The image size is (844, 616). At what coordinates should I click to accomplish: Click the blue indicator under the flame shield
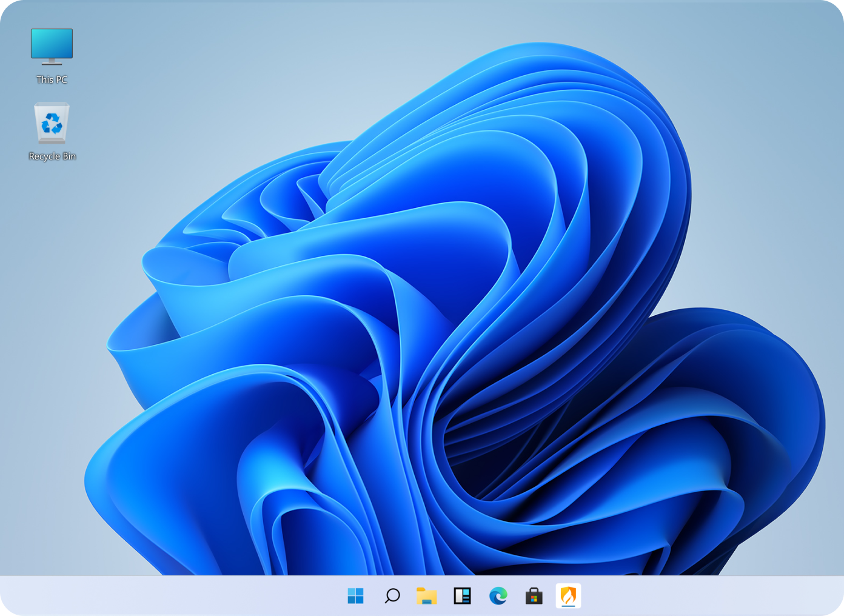[x=568, y=606]
